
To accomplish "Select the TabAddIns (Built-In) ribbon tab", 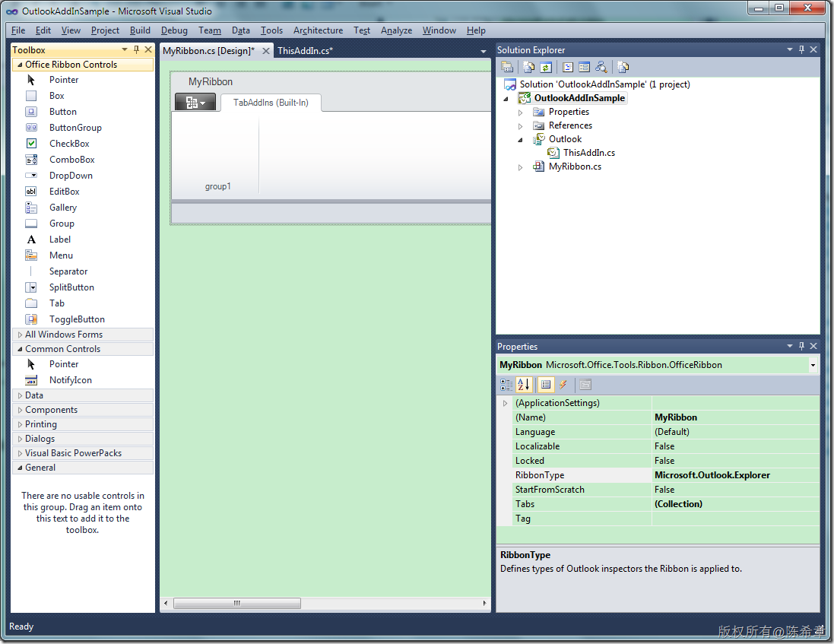I will (271, 103).
